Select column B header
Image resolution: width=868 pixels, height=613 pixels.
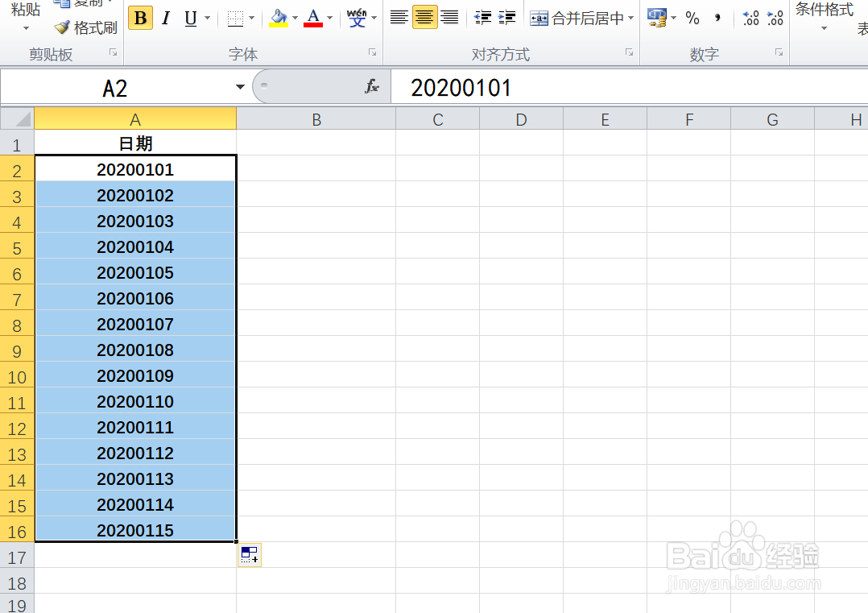pos(316,118)
